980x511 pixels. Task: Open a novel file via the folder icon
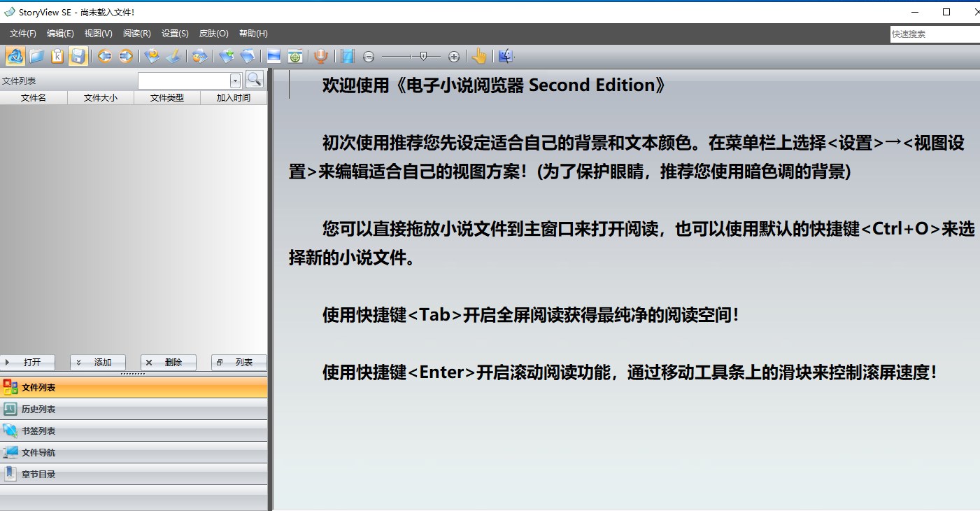(x=36, y=56)
